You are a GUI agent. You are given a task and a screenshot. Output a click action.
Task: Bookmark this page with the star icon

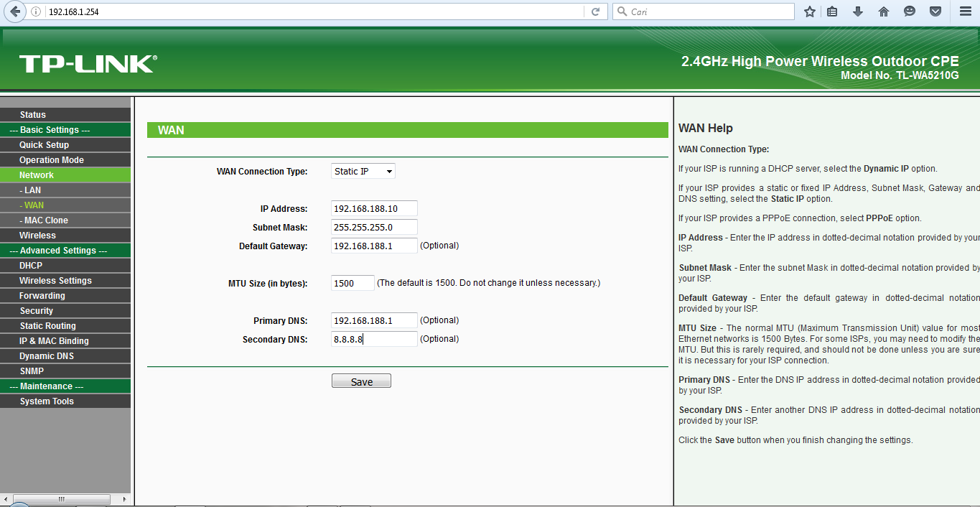point(809,11)
